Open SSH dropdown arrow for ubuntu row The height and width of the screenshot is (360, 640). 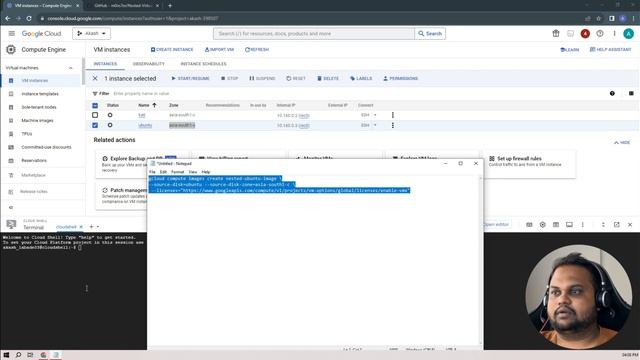(x=375, y=125)
